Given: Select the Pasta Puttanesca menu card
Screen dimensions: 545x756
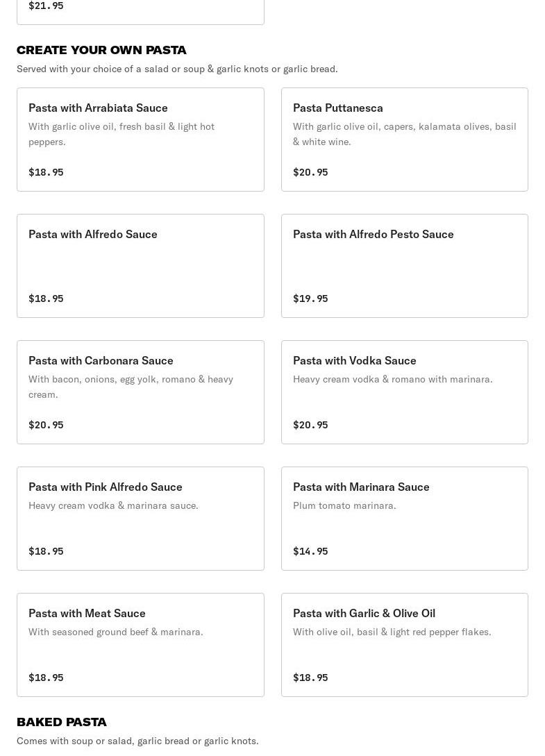Looking at the screenshot, I should pyautogui.click(x=405, y=140).
